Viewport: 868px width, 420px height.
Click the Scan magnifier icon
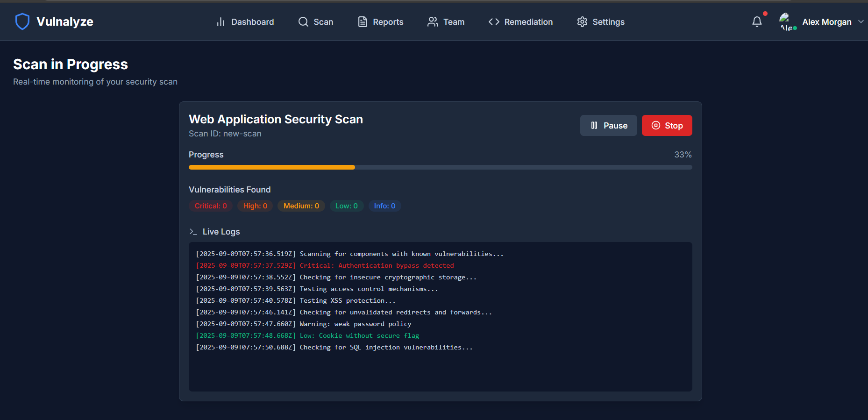coord(303,22)
